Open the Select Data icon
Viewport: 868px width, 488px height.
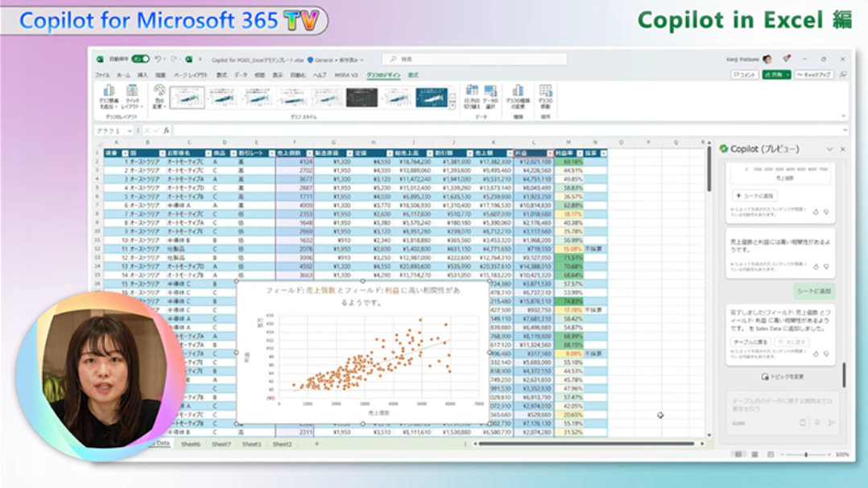point(490,93)
